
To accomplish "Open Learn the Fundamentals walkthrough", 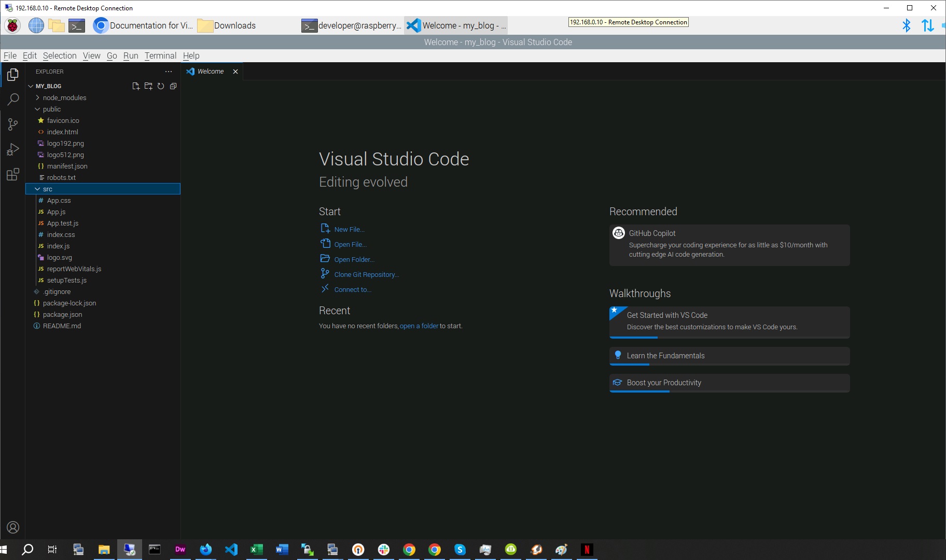I will click(729, 356).
